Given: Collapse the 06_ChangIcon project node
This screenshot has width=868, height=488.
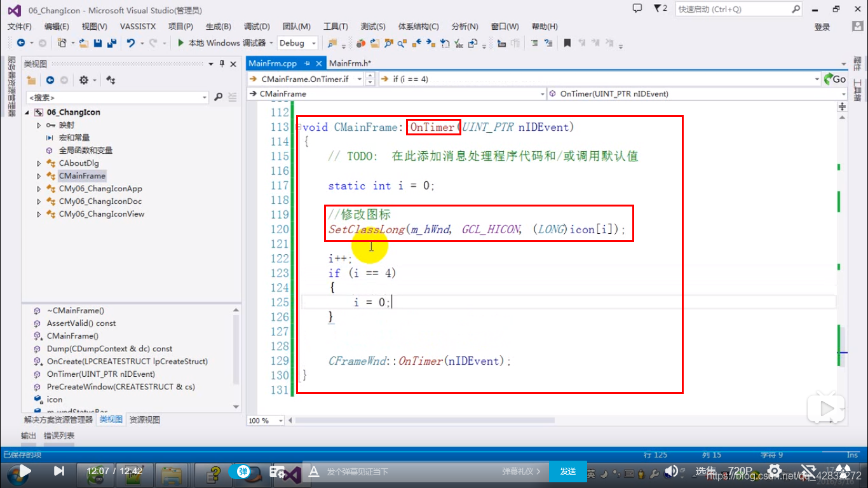Looking at the screenshot, I should click(27, 112).
